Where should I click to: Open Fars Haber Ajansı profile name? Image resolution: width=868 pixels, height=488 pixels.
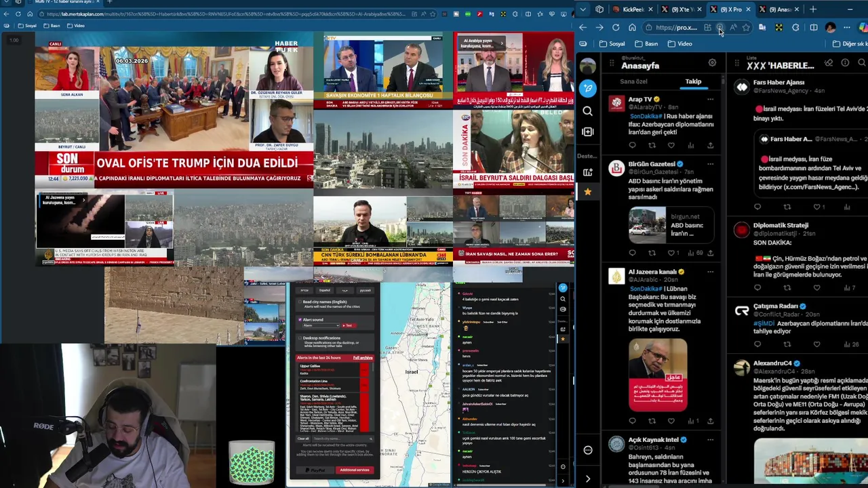(x=778, y=82)
